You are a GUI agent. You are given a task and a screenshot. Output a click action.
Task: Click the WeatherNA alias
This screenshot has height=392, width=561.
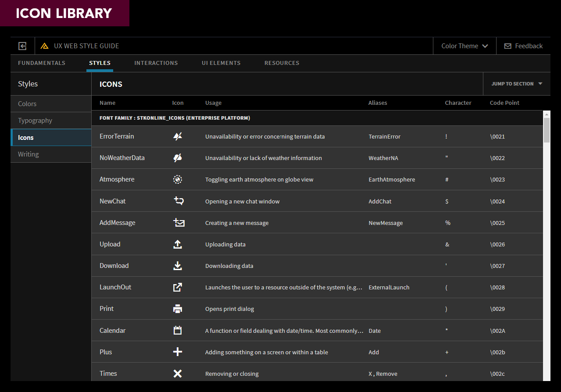point(383,158)
